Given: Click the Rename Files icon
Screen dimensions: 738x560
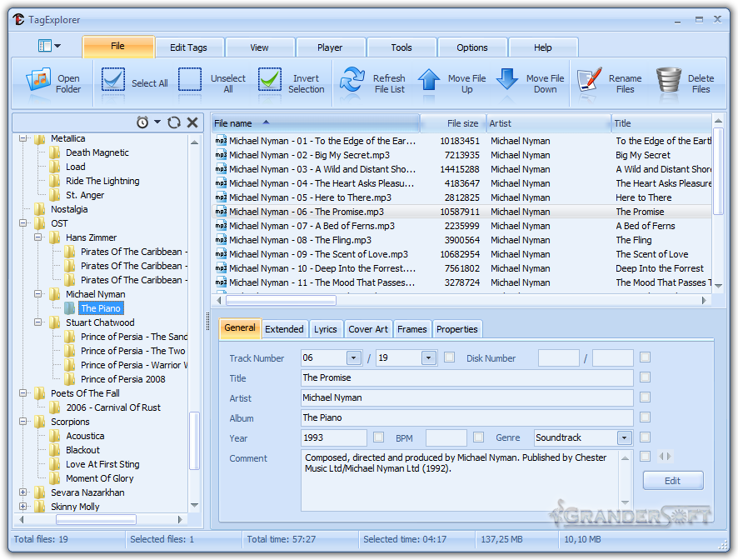Looking at the screenshot, I should [590, 82].
